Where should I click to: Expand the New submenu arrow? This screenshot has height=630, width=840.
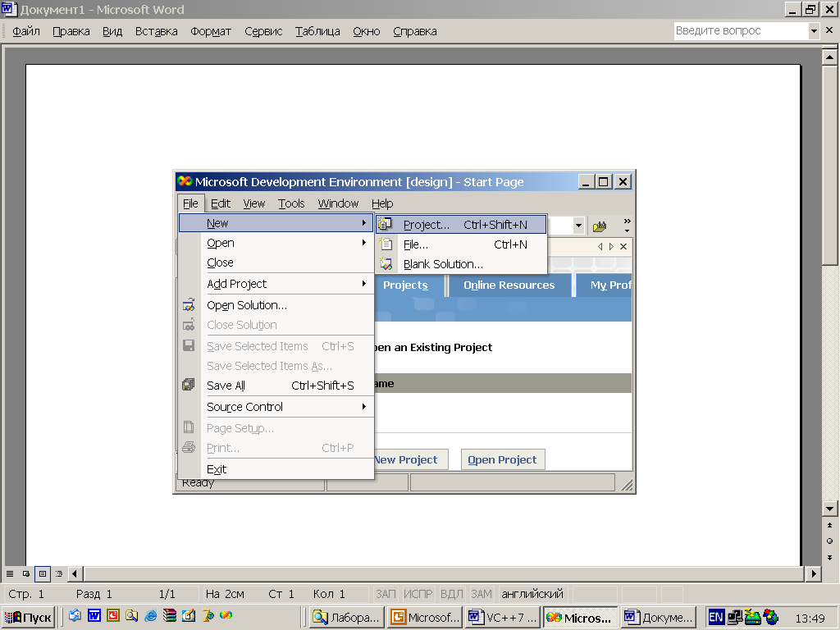(x=363, y=223)
